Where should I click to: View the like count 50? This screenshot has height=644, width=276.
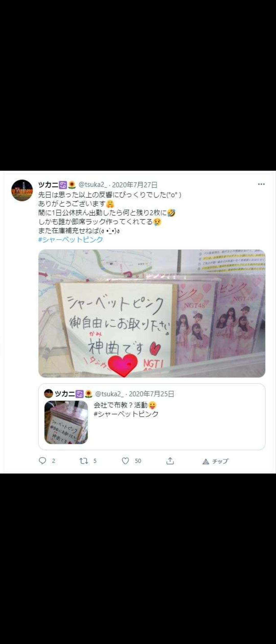coord(138,461)
